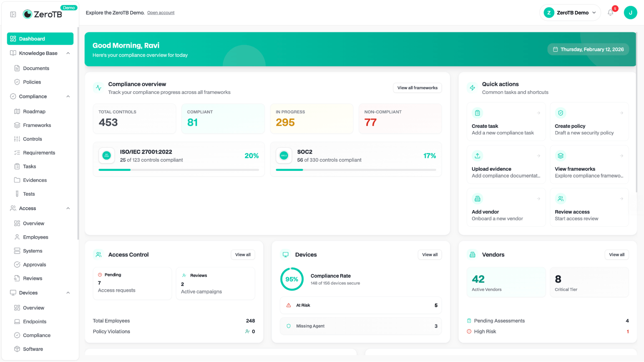The height and width of the screenshot is (362, 644).
Task: Click the Open account link
Action: pyautogui.click(x=161, y=13)
